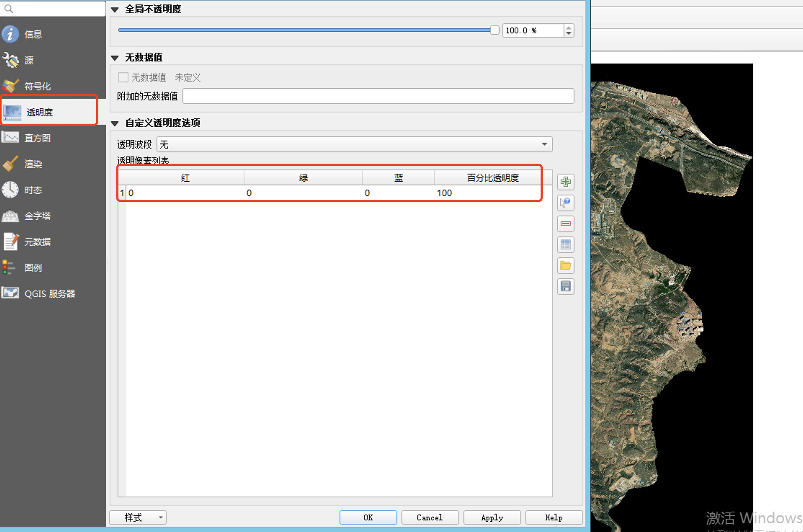This screenshot has width=803, height=532.
Task: Click the default values table icon
Action: [565, 245]
